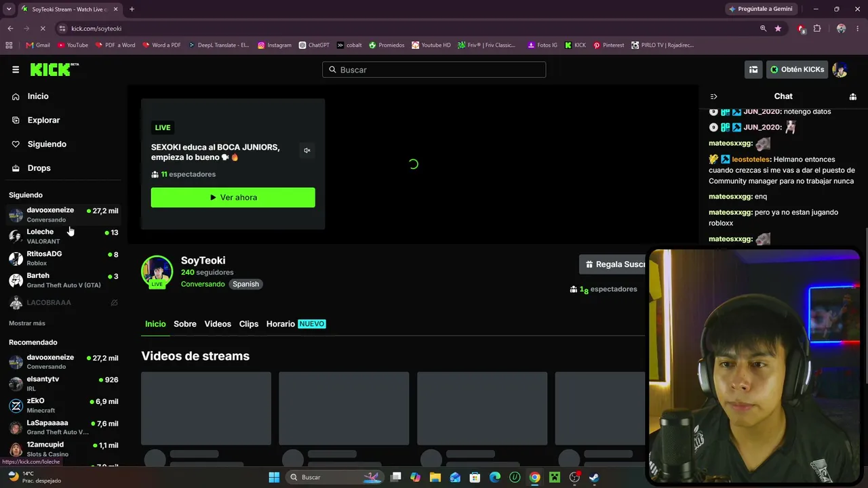Open File Explorer from the taskbar
The width and height of the screenshot is (868, 488).
point(435,477)
